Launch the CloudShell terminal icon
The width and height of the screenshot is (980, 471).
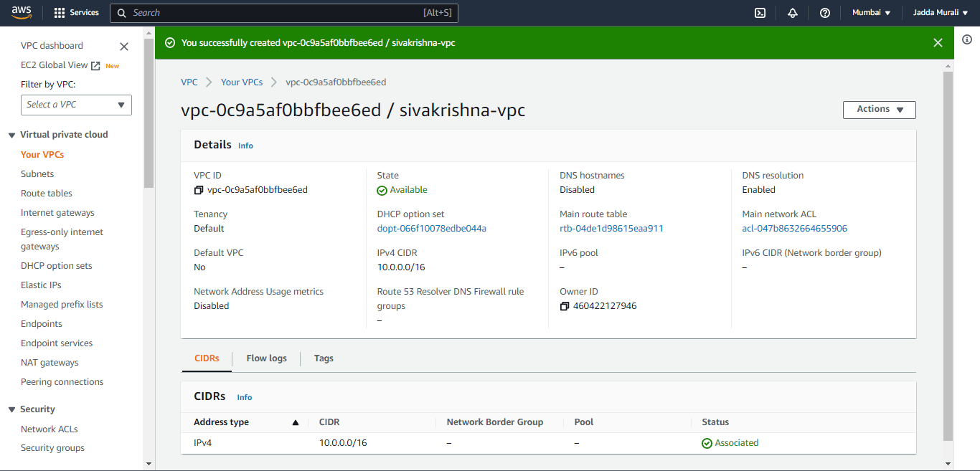click(x=760, y=13)
